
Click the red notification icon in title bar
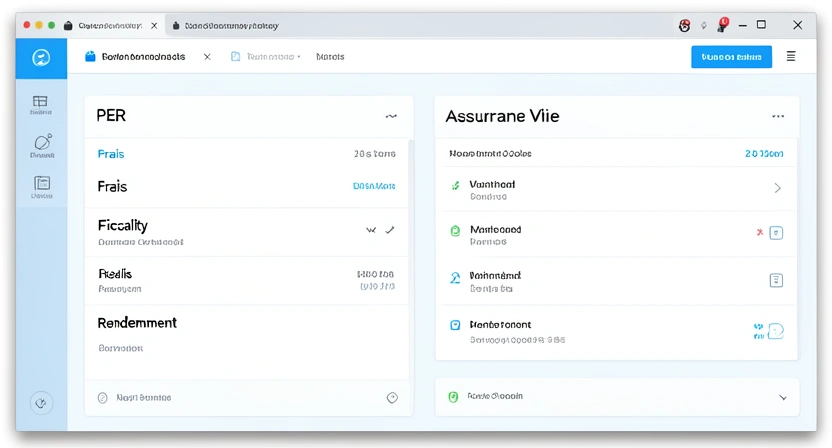click(722, 24)
